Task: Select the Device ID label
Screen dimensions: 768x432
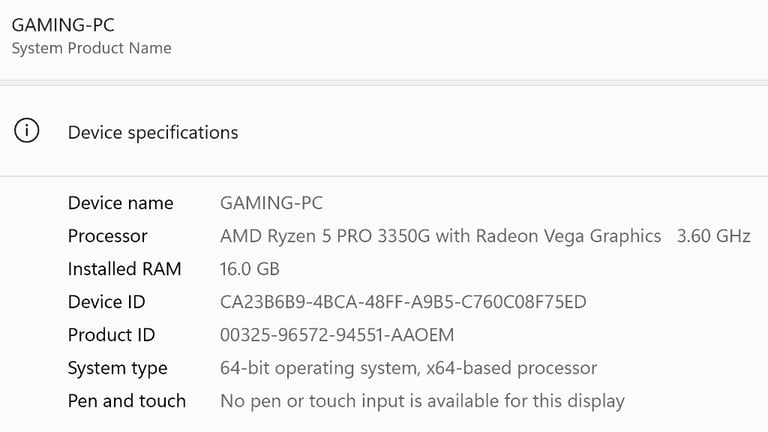Action: tap(106, 302)
